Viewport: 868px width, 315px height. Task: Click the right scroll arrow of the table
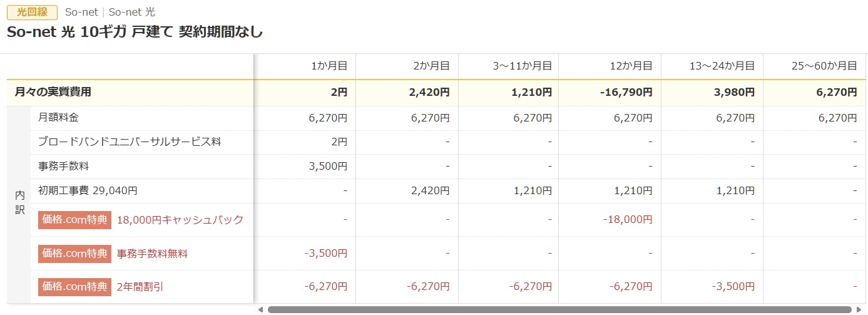click(858, 309)
